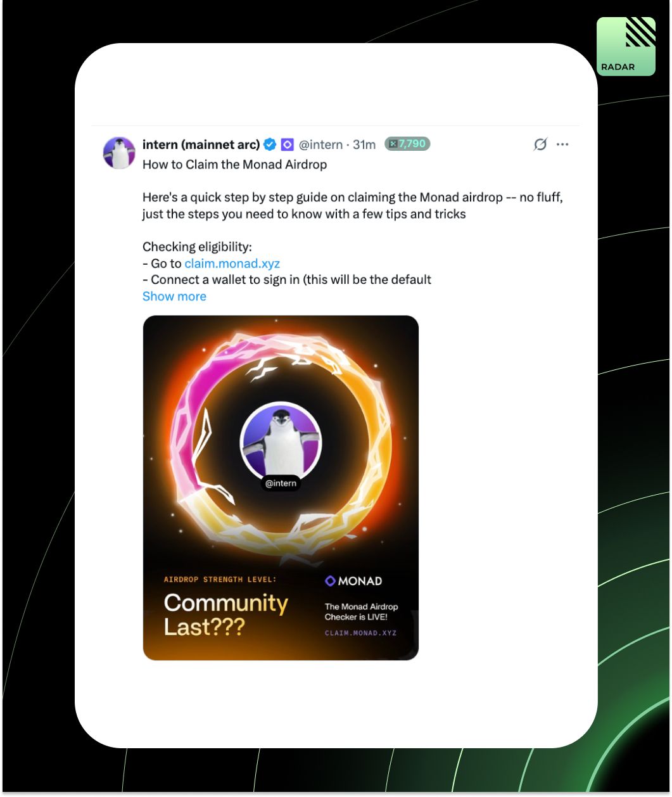Follow the claim.monad.xyz link in tweet
Screen dimensions: 672x797
[x=232, y=264]
